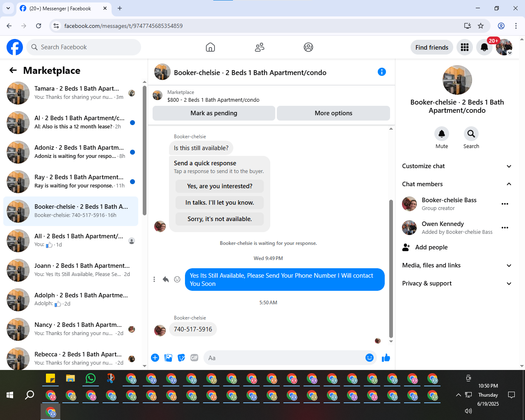Open the listing thumbnail in Marketplace banner
The height and width of the screenshot is (420, 525).
coord(157,96)
